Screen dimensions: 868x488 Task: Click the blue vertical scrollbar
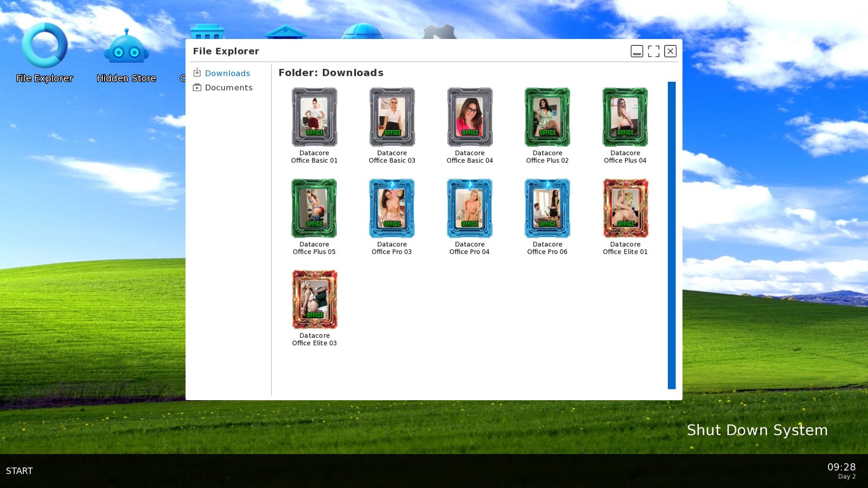pyautogui.click(x=672, y=235)
